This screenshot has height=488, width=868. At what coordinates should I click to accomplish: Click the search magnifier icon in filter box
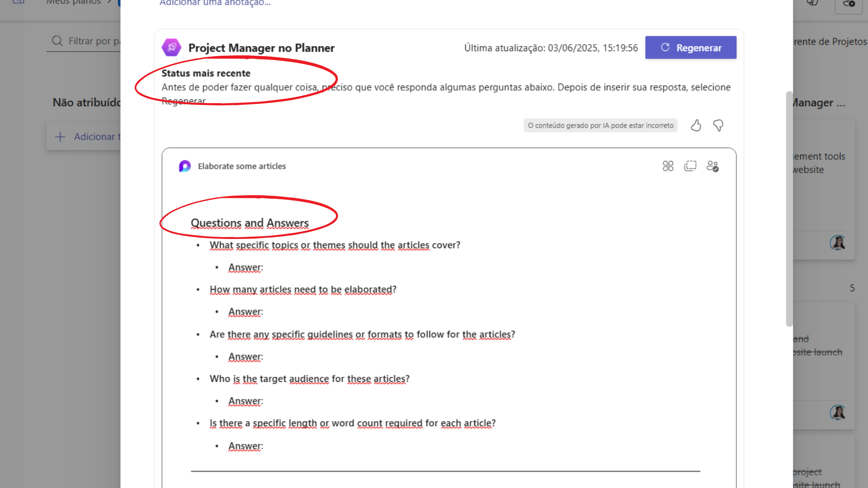57,41
